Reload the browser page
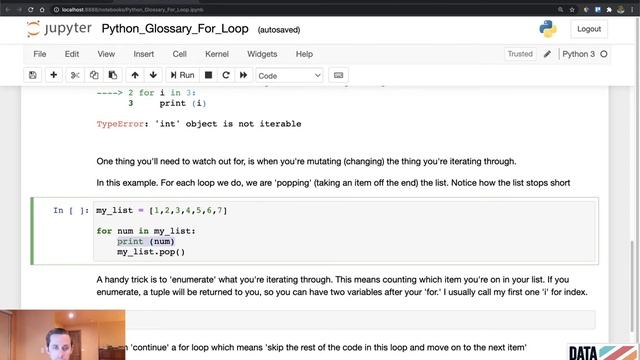The width and height of the screenshot is (640, 360). click(31, 9)
